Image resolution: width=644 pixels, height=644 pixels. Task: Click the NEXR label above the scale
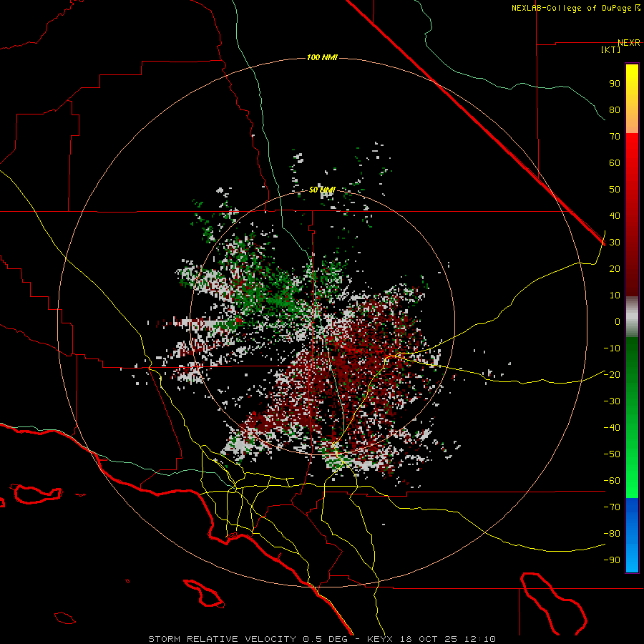[629, 43]
